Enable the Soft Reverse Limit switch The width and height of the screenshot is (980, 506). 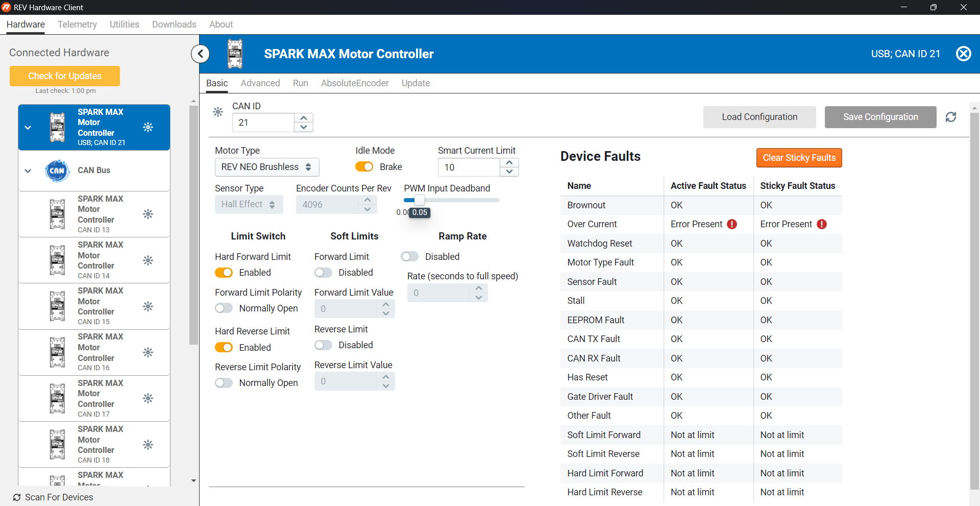323,345
